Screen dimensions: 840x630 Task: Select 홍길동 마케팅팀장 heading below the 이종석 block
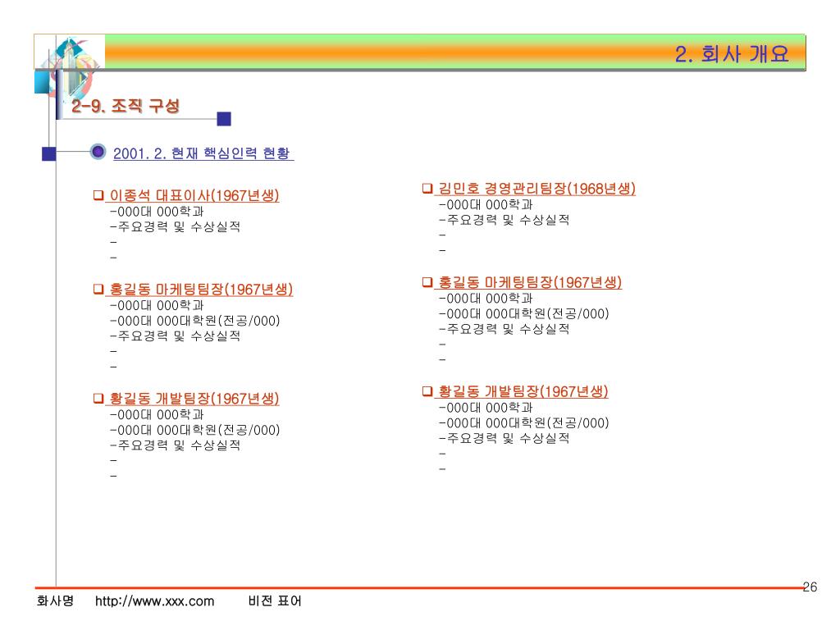pos(201,290)
